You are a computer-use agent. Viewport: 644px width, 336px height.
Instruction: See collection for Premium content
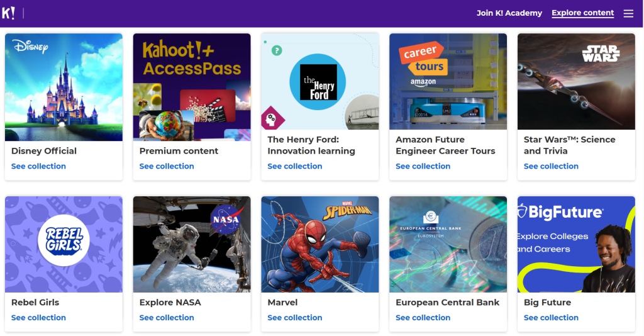click(x=167, y=166)
